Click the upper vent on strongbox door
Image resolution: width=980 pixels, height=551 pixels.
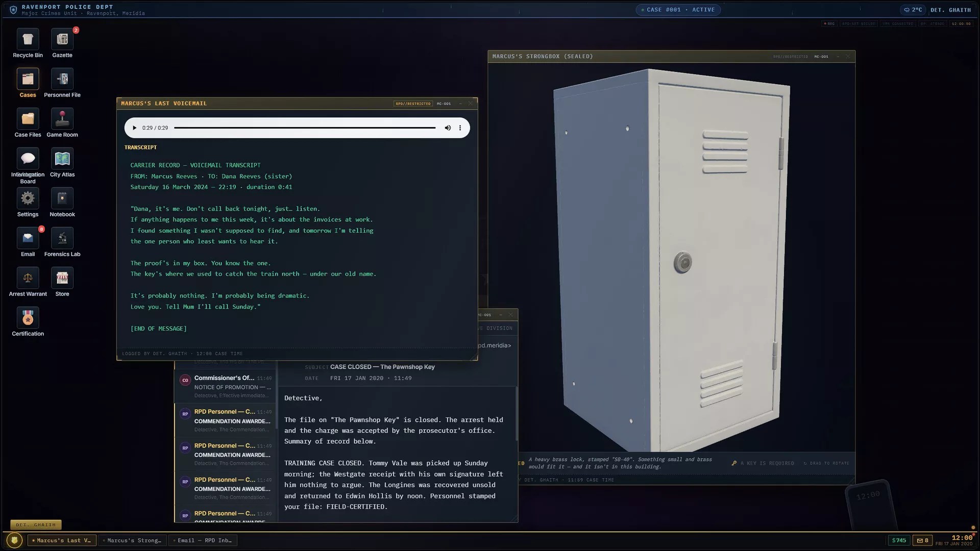coord(725,152)
